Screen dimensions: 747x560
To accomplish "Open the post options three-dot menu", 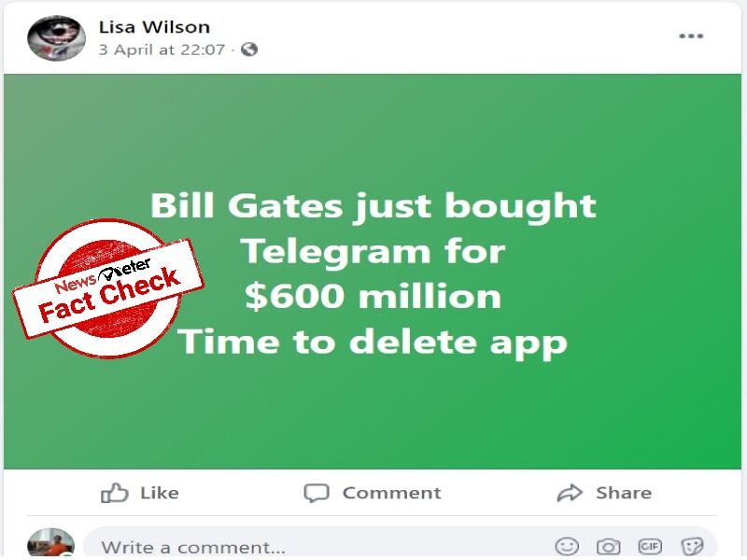I will [691, 36].
